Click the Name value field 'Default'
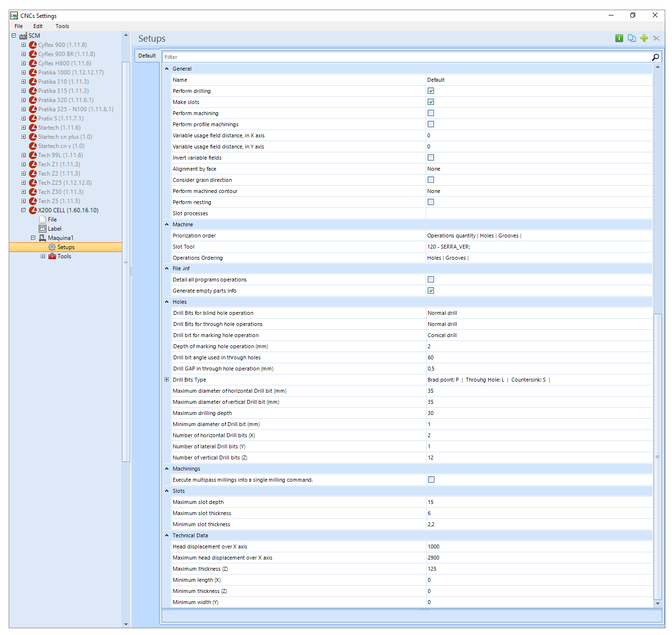Viewport: 672px width, 635px height. click(x=539, y=80)
